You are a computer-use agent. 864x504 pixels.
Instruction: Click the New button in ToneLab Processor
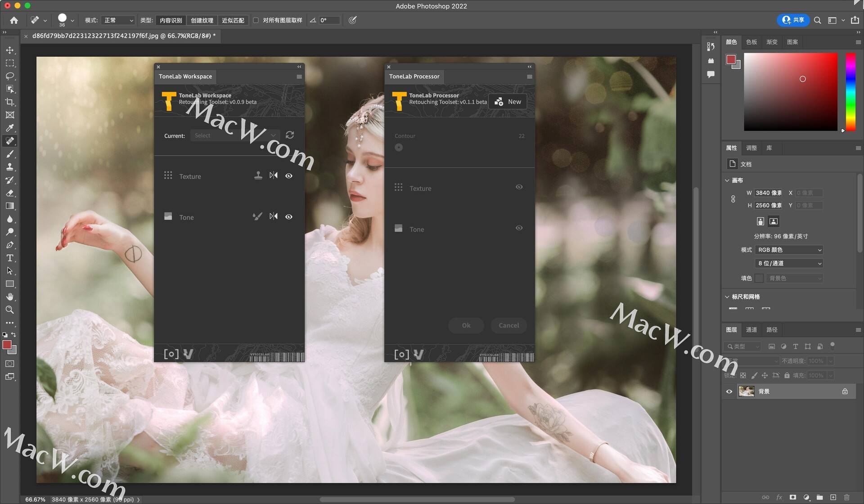(x=508, y=102)
